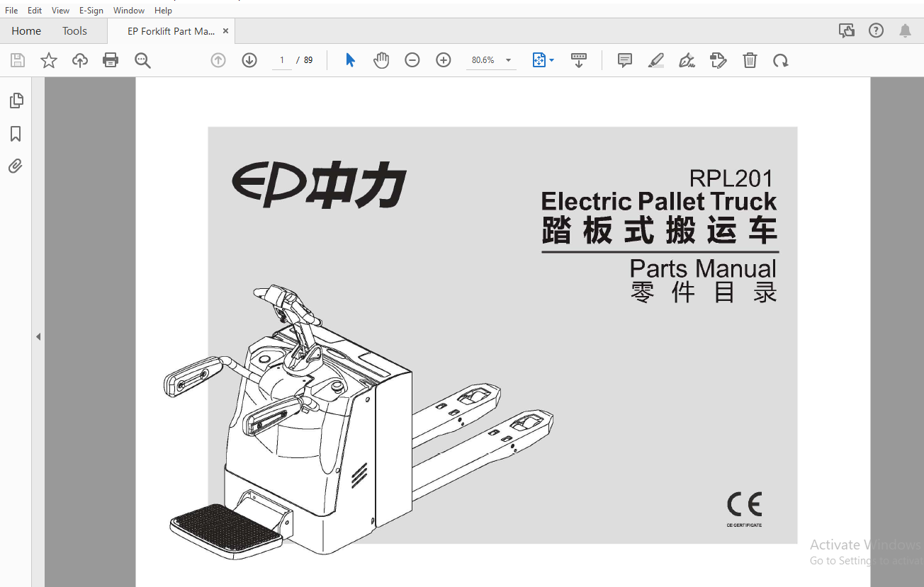The image size is (924, 587).
Task: Open the share/chat icon top right
Action: [x=846, y=30]
